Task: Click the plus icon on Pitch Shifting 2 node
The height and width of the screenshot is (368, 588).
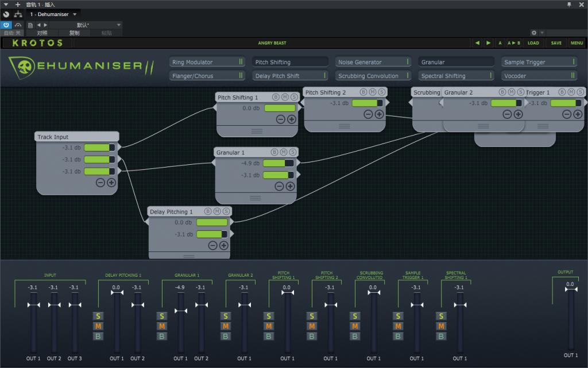Action: tap(379, 114)
